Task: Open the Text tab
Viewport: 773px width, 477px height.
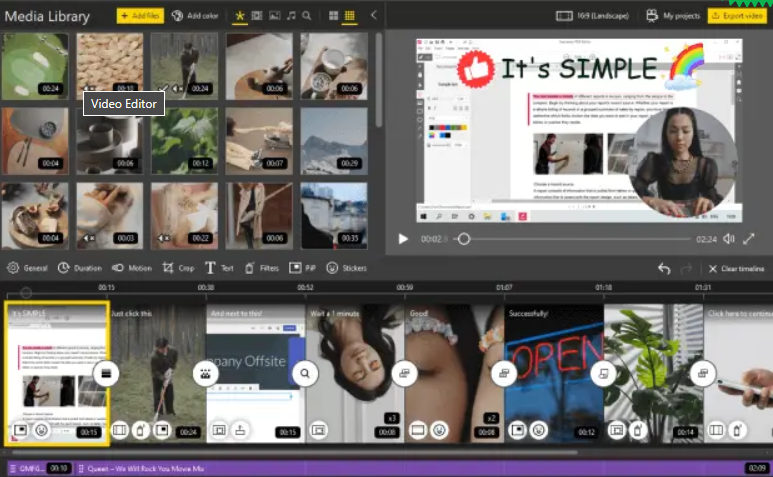Action: (219, 268)
